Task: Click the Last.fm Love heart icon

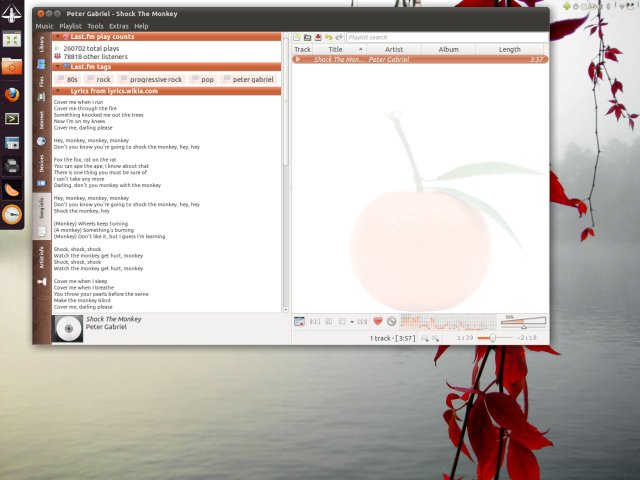Action: click(x=378, y=321)
